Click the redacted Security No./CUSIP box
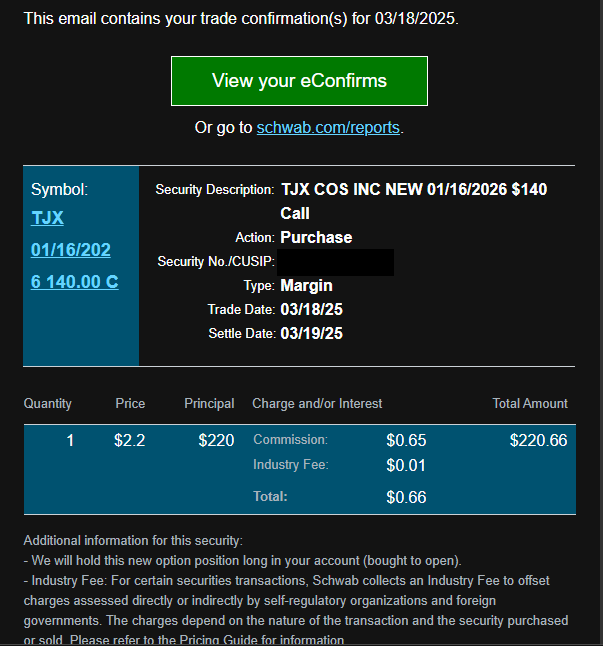The width and height of the screenshot is (603, 646). (335, 262)
